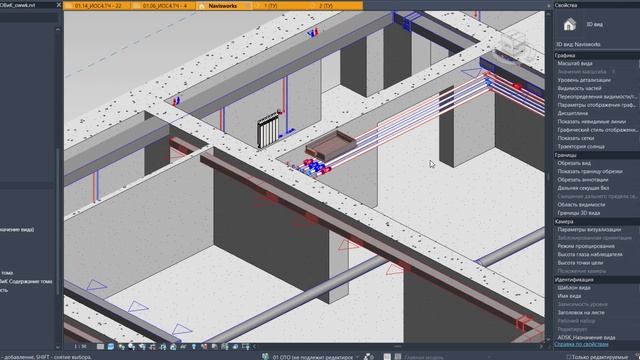This screenshot has height=360, width=640.
Task: Click the 'Обрезать вид' property row
Action: [x=597, y=163]
